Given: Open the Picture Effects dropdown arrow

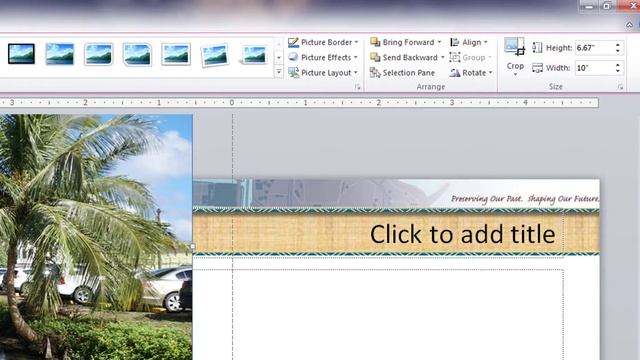Looking at the screenshot, I should click(x=356, y=57).
